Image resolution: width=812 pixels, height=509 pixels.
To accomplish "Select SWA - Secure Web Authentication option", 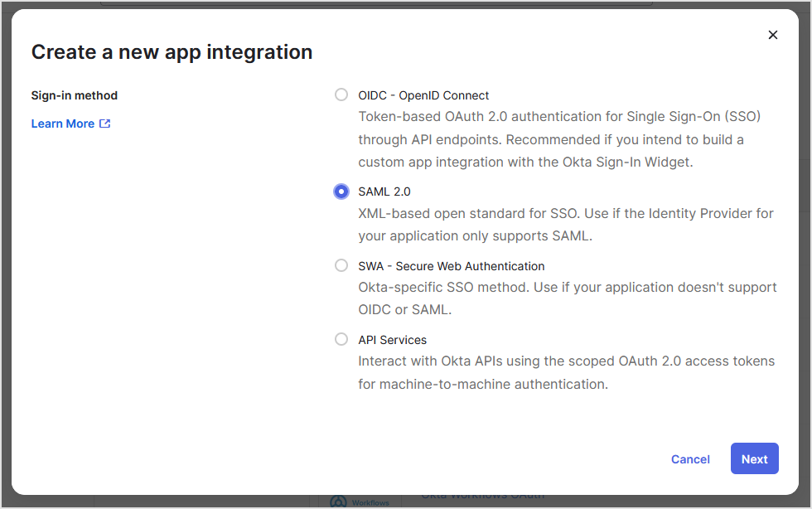I will coord(341,265).
